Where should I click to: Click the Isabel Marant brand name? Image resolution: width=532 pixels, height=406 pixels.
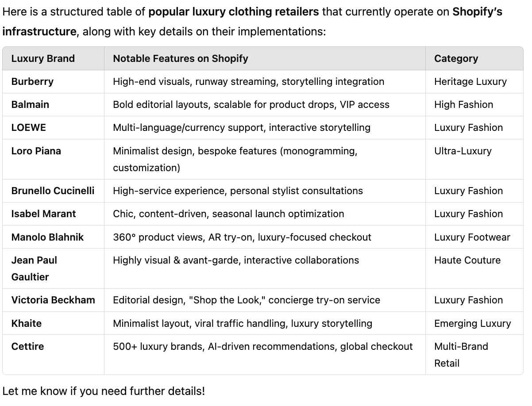[43, 214]
